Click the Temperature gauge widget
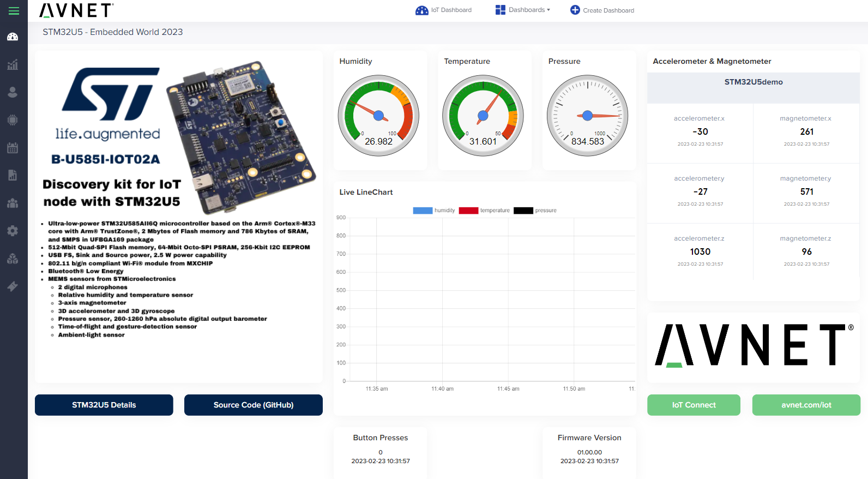Viewport: 868px width, 479px height. click(483, 115)
